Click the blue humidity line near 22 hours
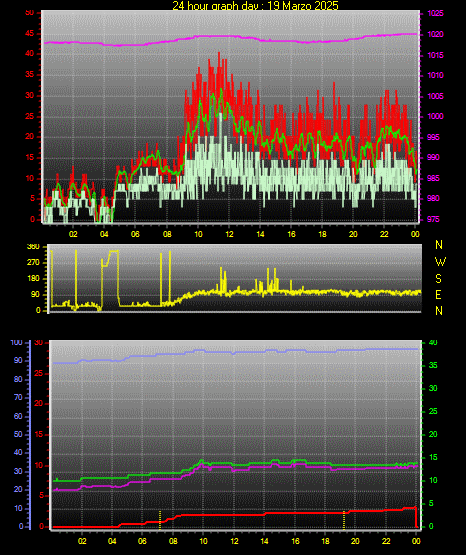The width and height of the screenshot is (466, 555). pyautogui.click(x=386, y=349)
